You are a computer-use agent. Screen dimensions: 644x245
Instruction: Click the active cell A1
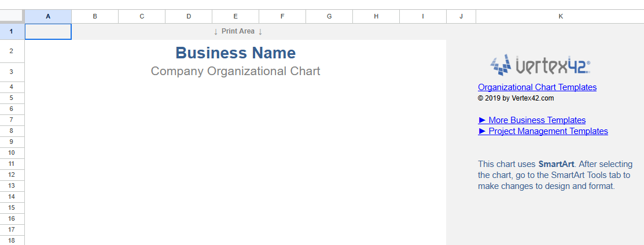pyautogui.click(x=48, y=31)
